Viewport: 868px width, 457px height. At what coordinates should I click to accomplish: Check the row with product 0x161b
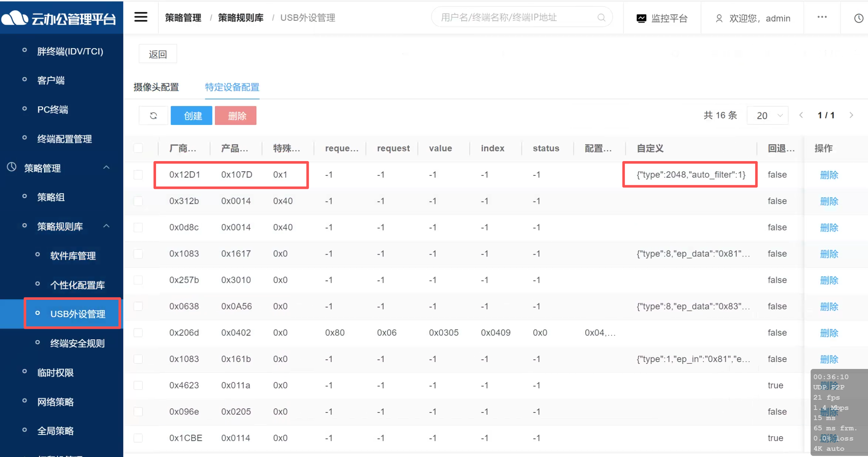[138, 359]
